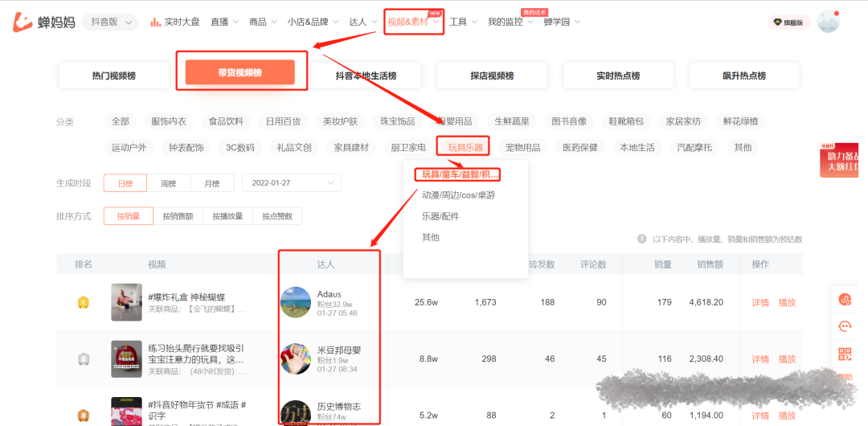The width and height of the screenshot is (868, 426).
Task: Switch to 热门视频榜 tab
Action: point(113,76)
